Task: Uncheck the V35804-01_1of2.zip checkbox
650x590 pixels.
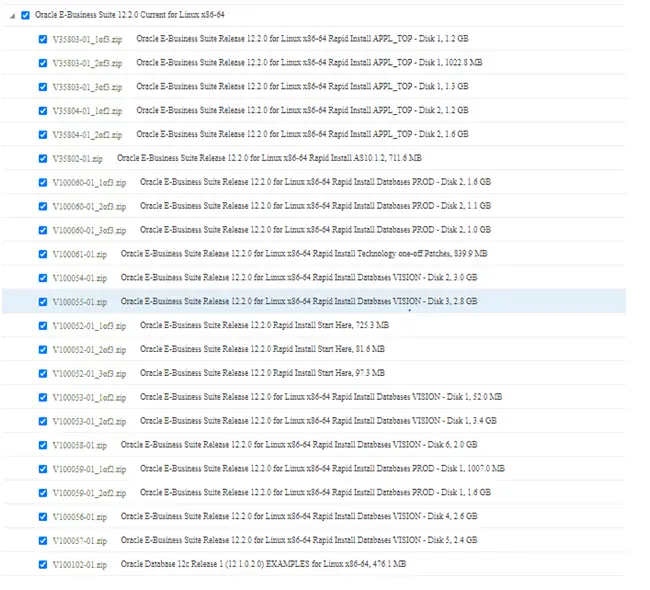Action: click(43, 111)
